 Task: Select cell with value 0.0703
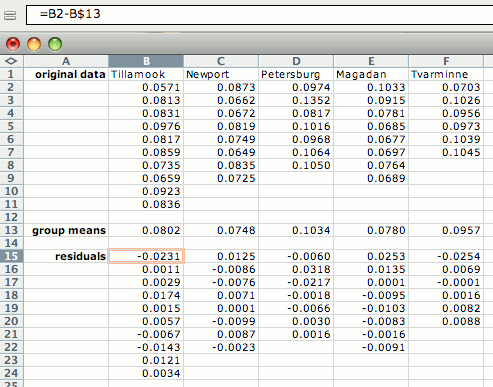(x=446, y=87)
